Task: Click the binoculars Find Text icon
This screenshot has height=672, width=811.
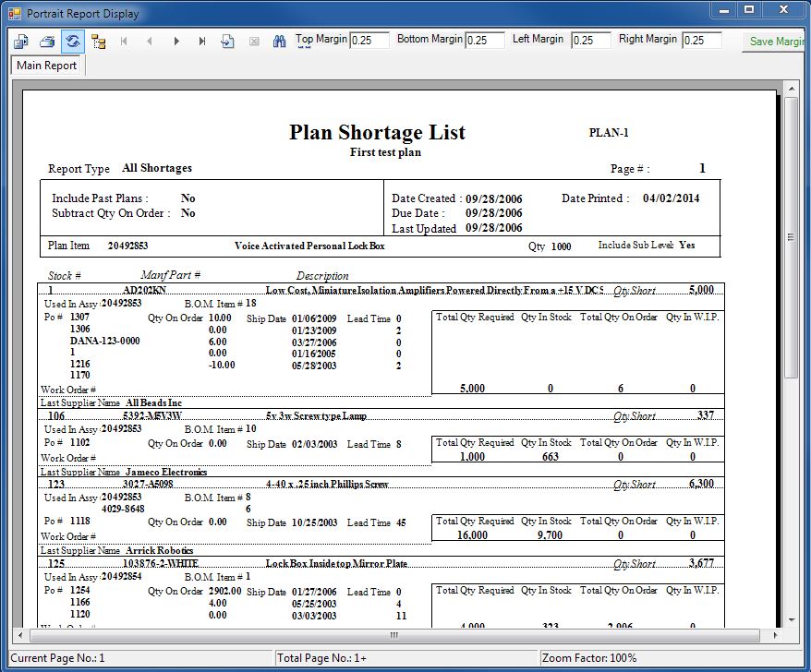Action: [x=279, y=42]
